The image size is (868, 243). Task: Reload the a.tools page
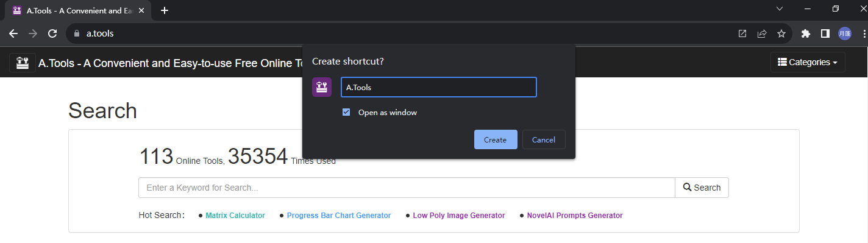pos(52,33)
